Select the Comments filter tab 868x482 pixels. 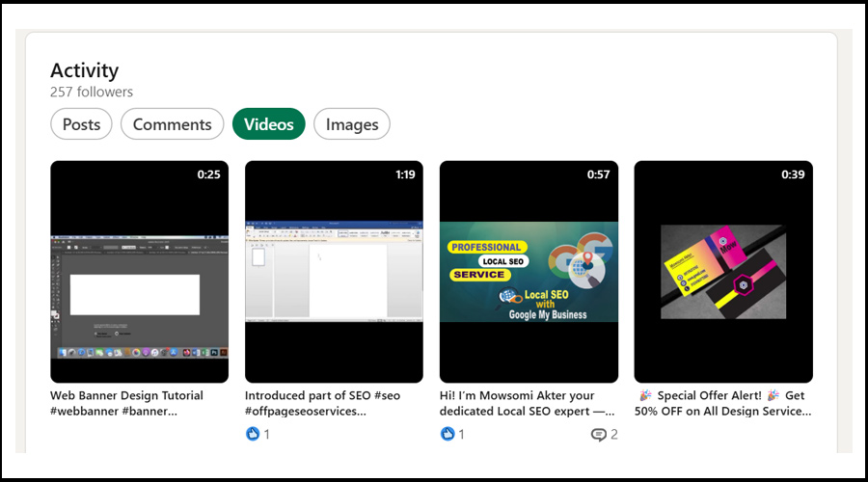click(172, 124)
